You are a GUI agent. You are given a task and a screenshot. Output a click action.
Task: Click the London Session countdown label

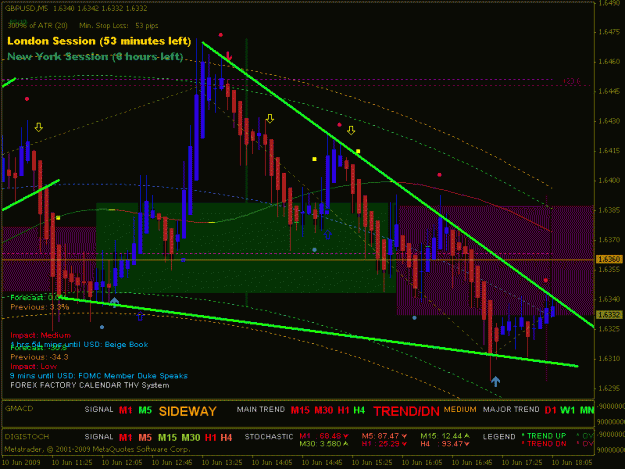99,41
